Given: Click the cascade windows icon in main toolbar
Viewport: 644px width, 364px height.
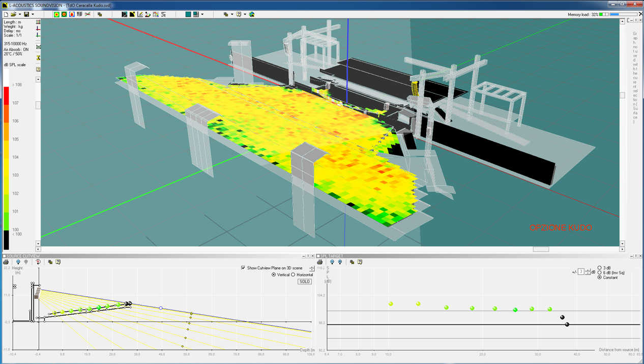Looking at the screenshot, I should [100, 14].
